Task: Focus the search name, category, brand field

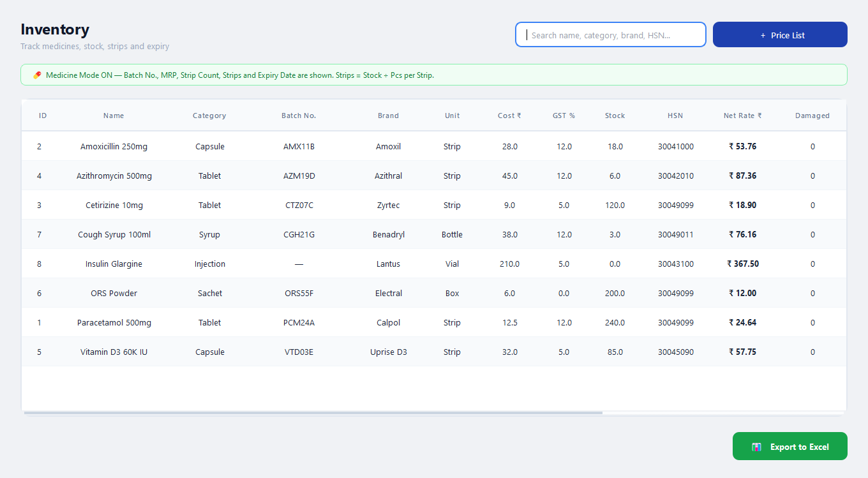Action: point(611,34)
